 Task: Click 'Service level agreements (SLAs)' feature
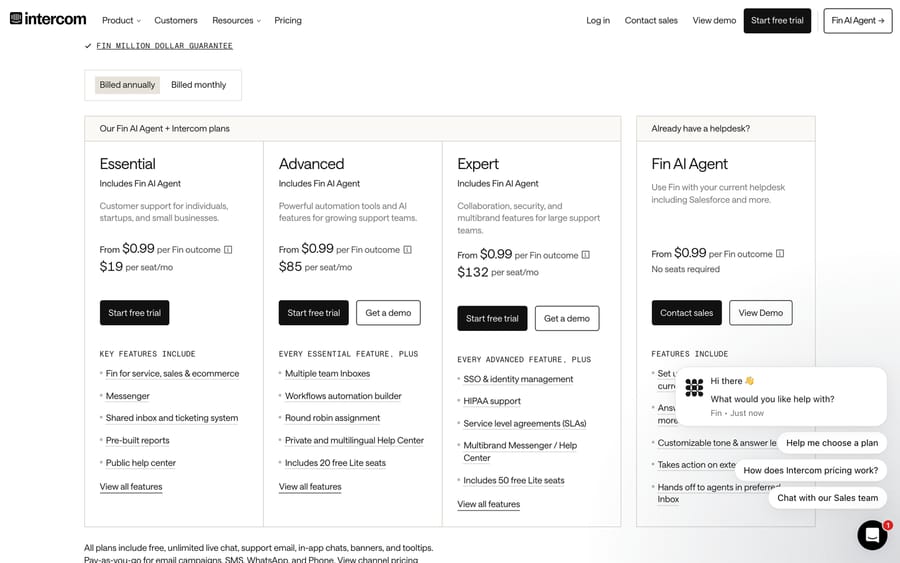coord(525,424)
